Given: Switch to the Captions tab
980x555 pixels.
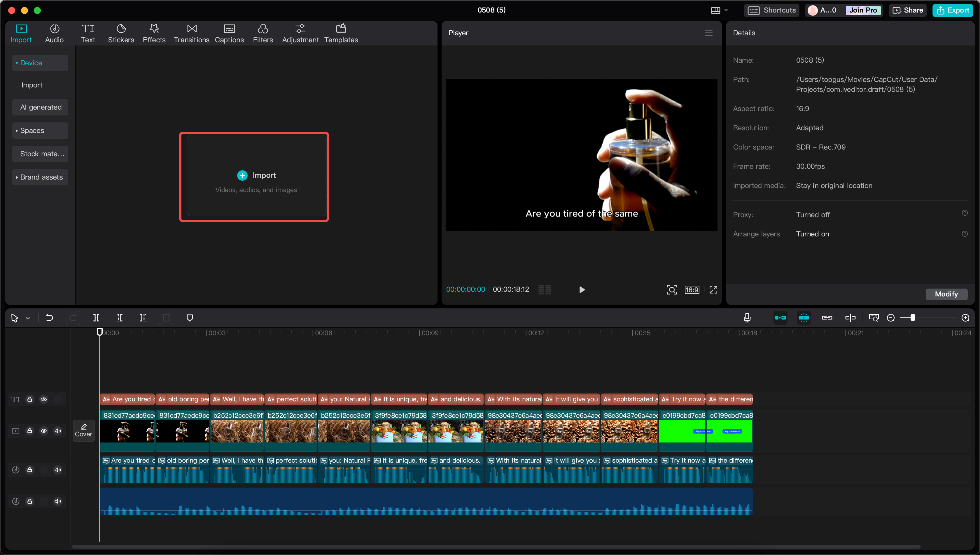Looking at the screenshot, I should (x=229, y=33).
